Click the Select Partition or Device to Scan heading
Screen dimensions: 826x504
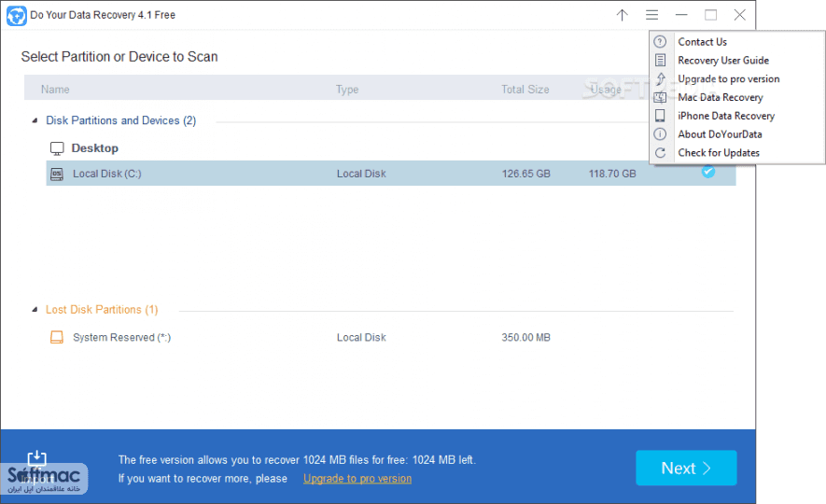119,57
